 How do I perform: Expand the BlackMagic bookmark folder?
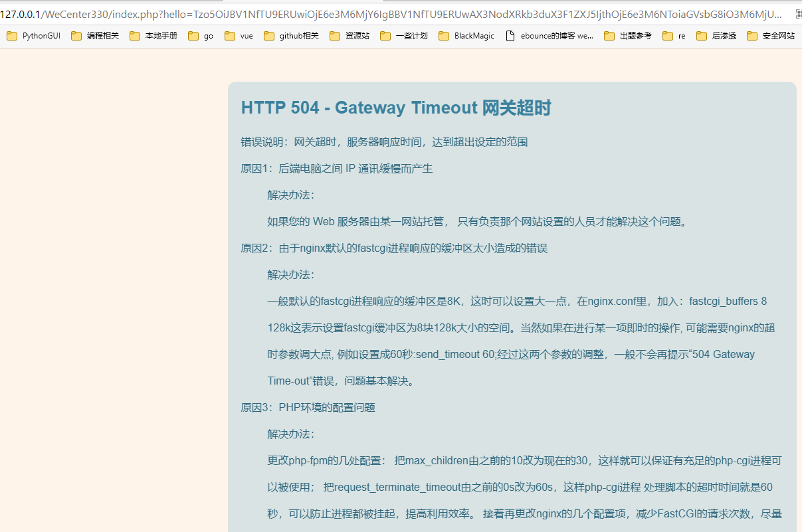[466, 36]
